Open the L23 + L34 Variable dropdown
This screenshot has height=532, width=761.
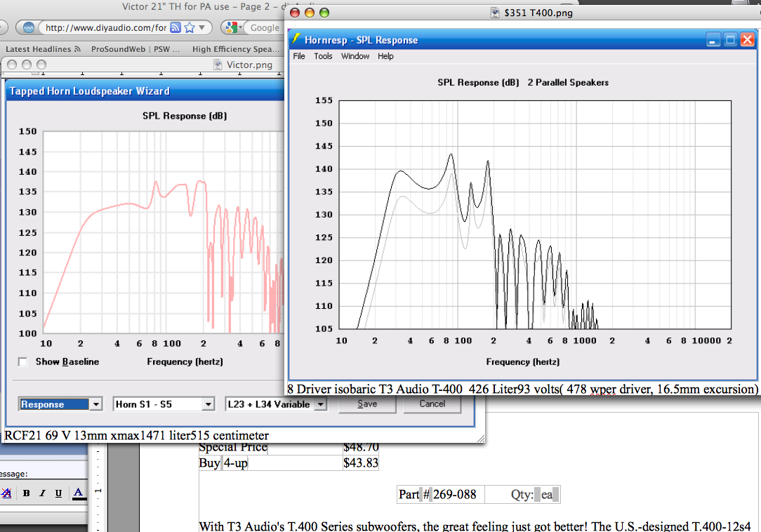coord(276,404)
